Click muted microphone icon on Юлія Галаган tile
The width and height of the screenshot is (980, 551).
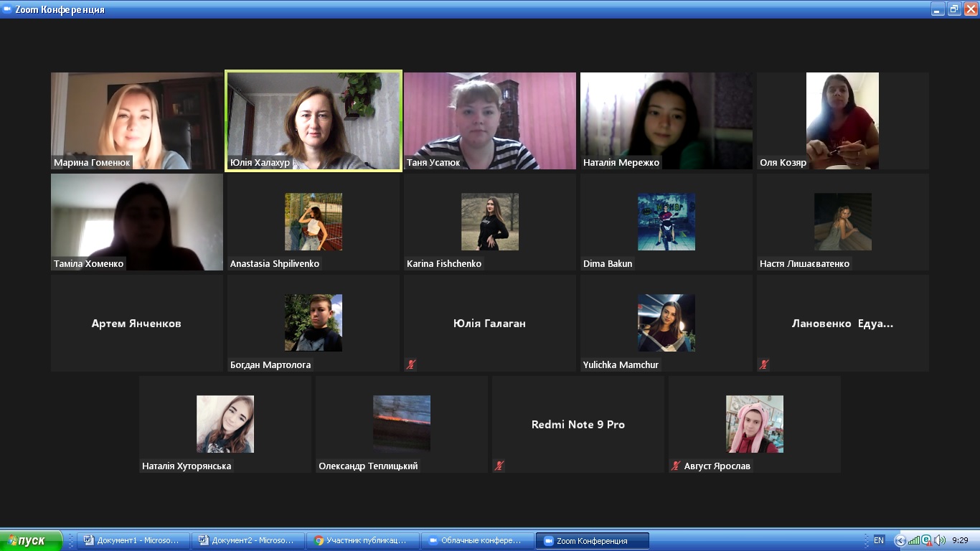coord(410,364)
